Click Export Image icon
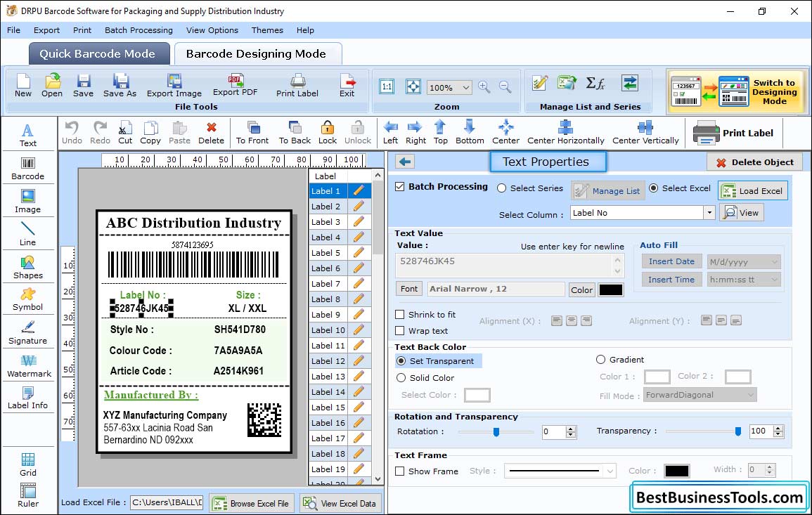The image size is (812, 515). (174, 86)
